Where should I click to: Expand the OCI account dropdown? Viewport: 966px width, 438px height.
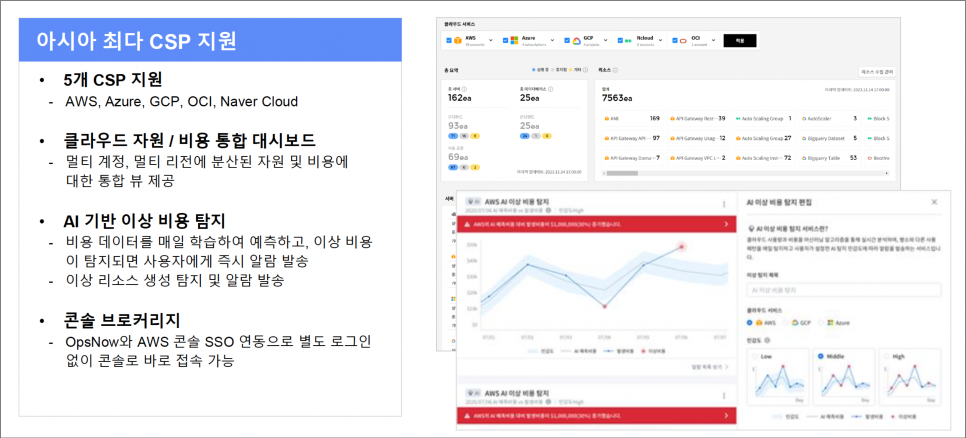coord(714,41)
